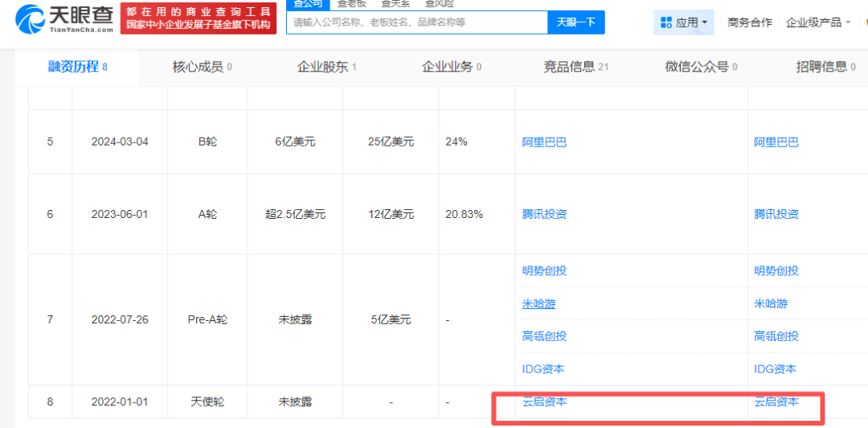
Task: Switch to 竞品信息 tab
Action: tap(575, 67)
